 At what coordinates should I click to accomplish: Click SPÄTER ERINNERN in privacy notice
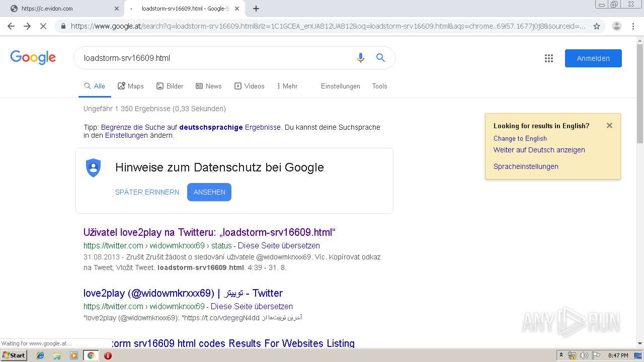(147, 192)
